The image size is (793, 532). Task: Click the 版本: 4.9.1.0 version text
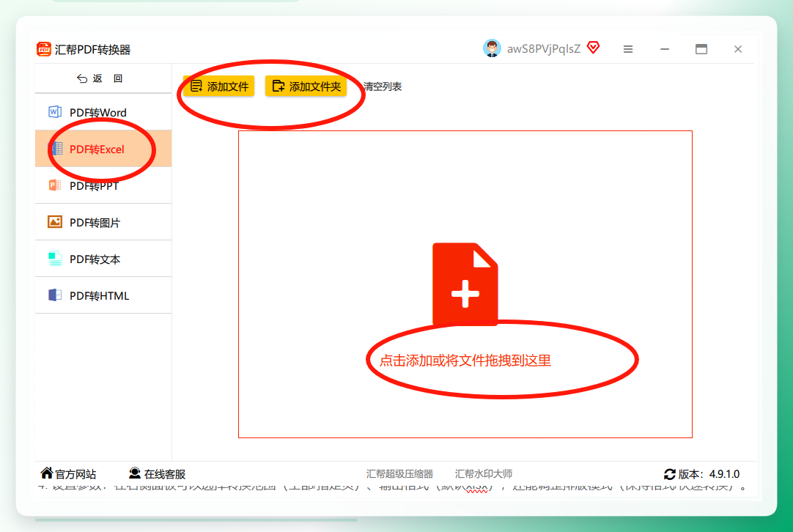point(709,474)
